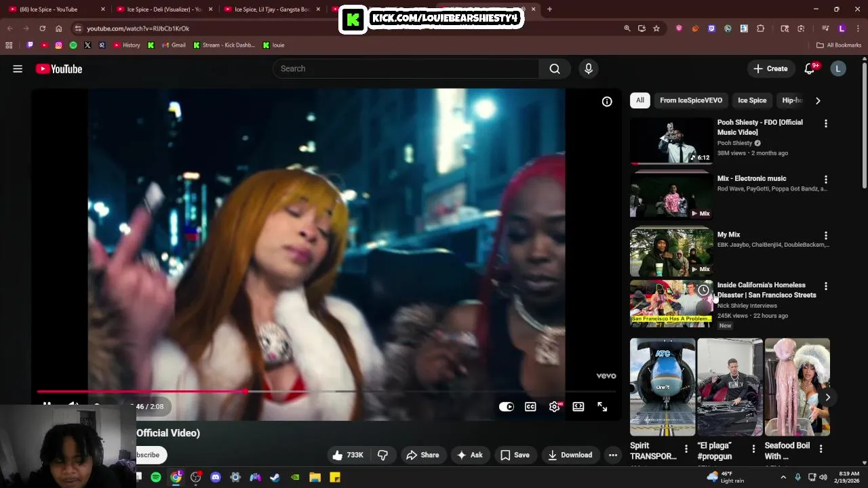Open Steam from the taskbar

(275, 477)
